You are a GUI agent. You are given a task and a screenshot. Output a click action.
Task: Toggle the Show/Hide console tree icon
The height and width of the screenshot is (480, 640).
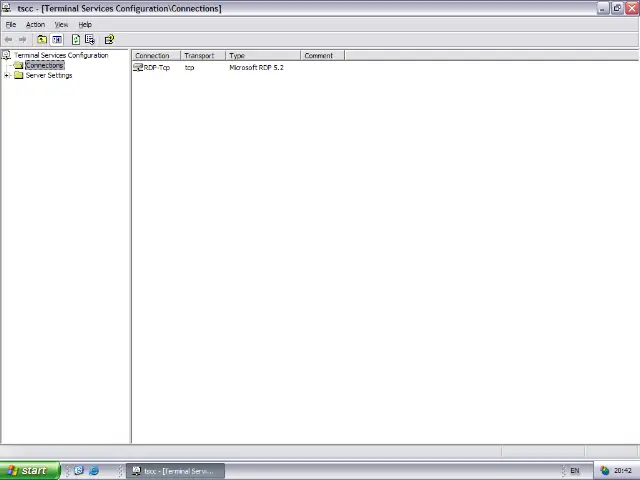(57, 40)
